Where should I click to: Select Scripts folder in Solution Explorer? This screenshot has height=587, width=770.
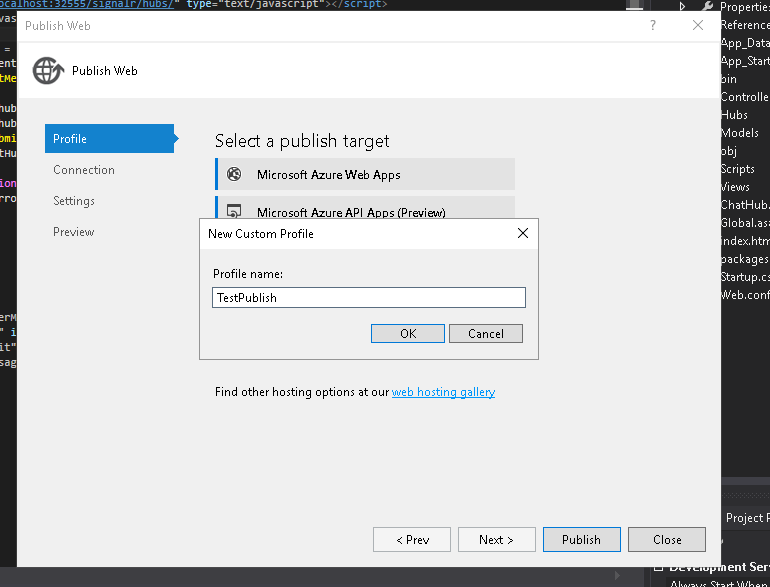coord(738,169)
